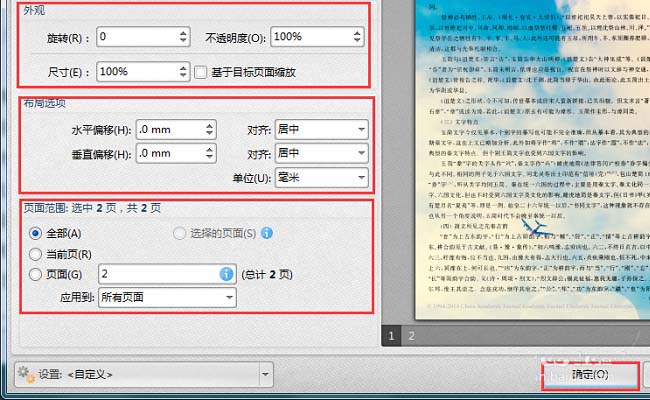Enable 基于目标页面缩放 checkbox

click(201, 73)
